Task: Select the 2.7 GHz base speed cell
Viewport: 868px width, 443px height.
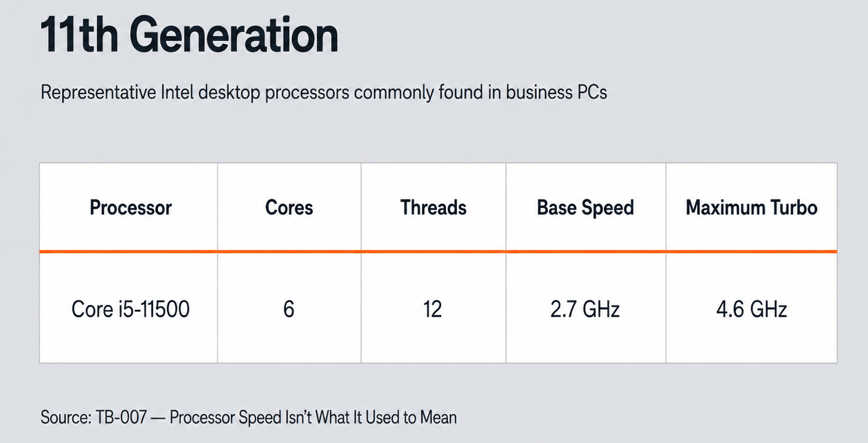Action: (585, 309)
